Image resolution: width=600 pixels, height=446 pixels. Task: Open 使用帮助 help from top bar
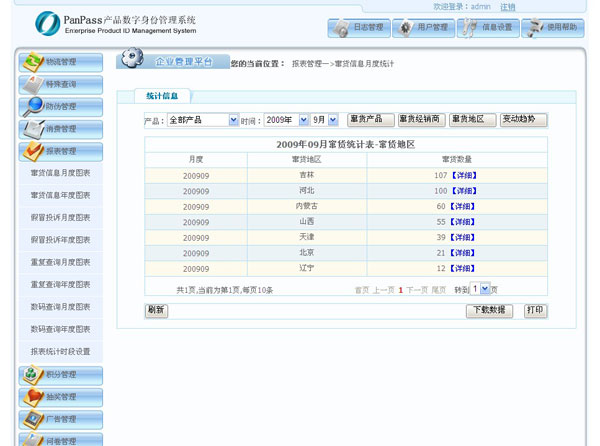553,28
